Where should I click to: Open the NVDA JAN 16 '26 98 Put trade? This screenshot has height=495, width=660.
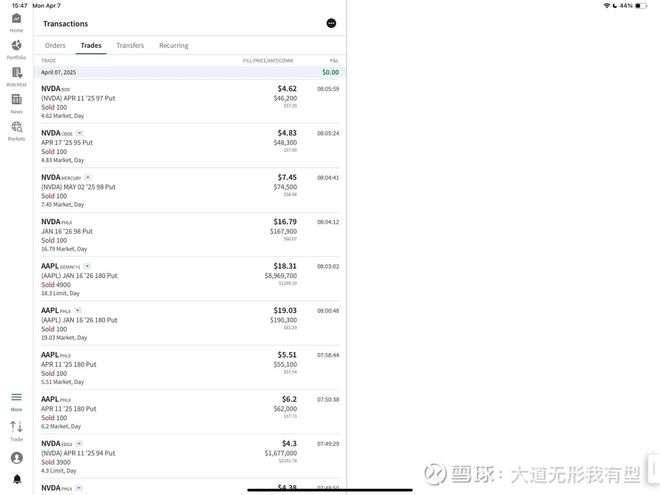(190, 234)
